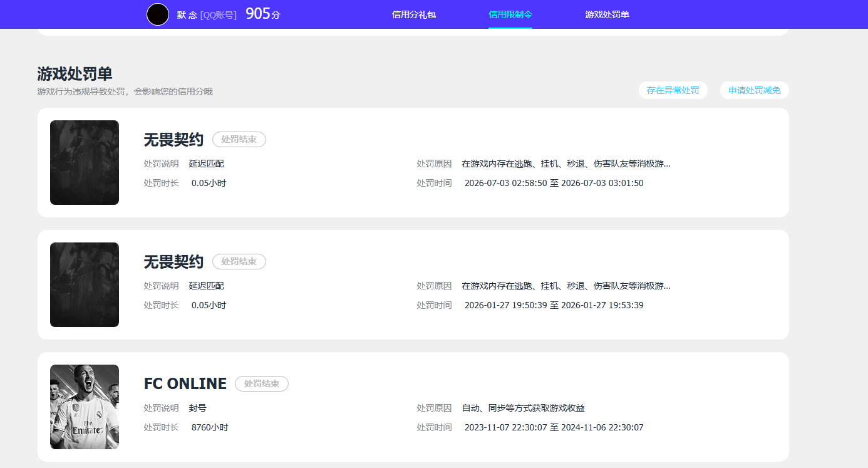Click the 游戏处罚单 section heading
868x468 pixels.
point(75,74)
